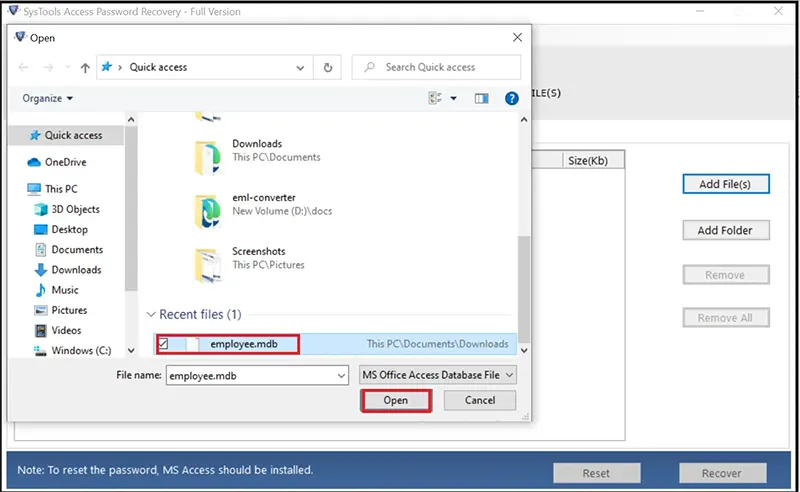The height and width of the screenshot is (492, 800).
Task: Click the change view layout icon
Action: [435, 98]
